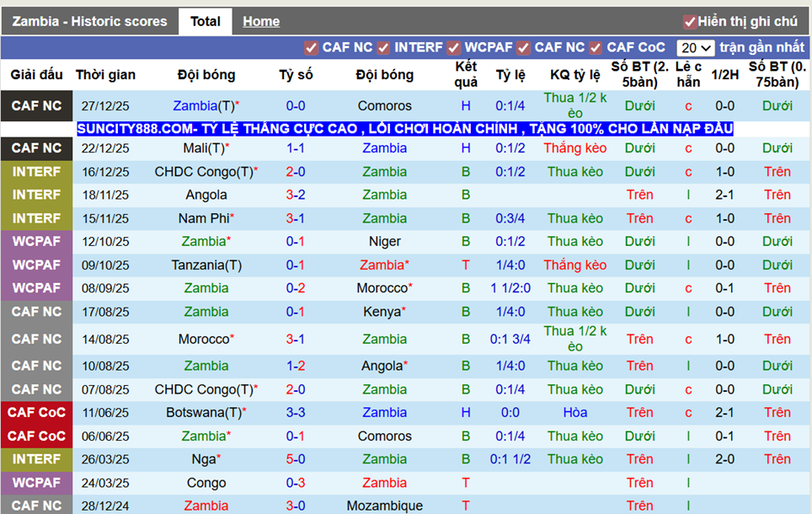Click the 2-1 half-time score on 18/11/25
The image size is (812, 514).
point(725,195)
